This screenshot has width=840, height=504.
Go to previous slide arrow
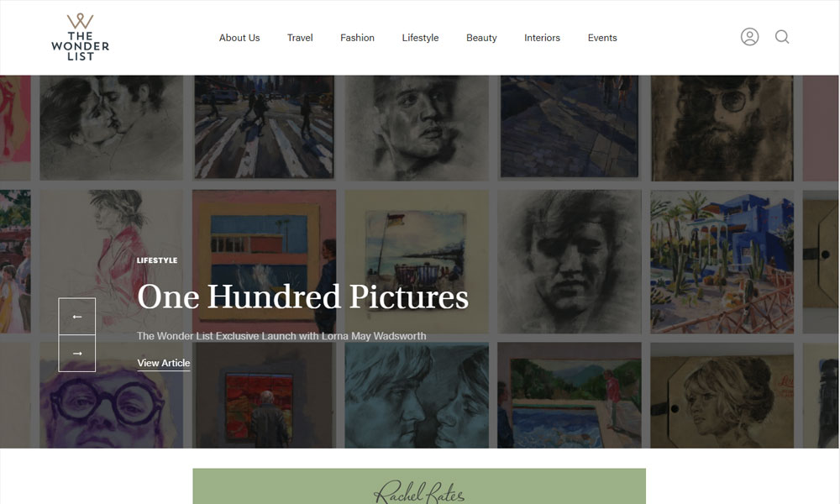77,317
